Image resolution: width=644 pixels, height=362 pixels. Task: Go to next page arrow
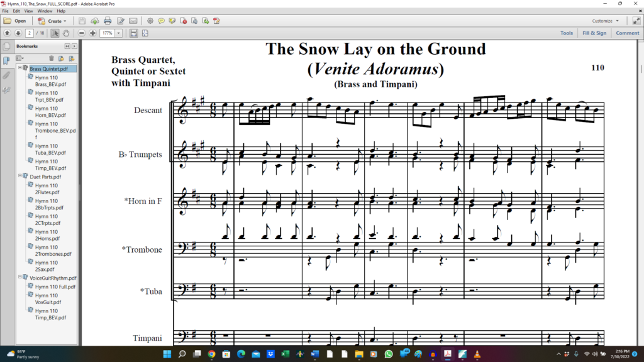point(18,33)
